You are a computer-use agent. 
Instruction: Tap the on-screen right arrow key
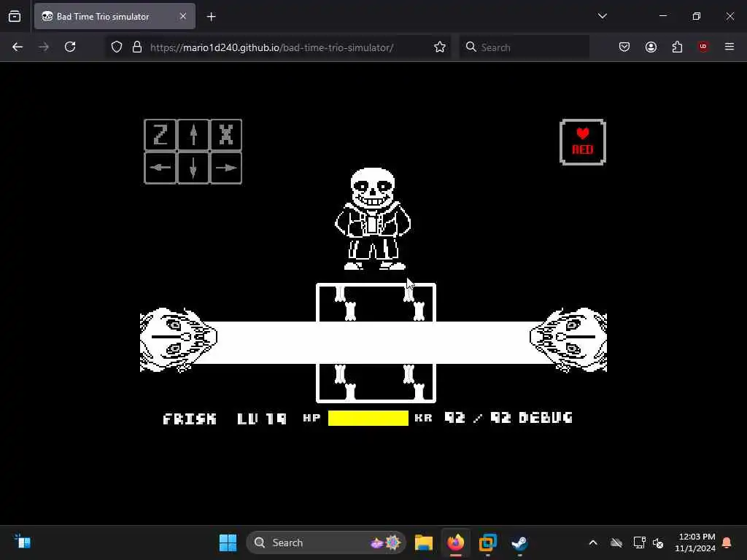226,168
